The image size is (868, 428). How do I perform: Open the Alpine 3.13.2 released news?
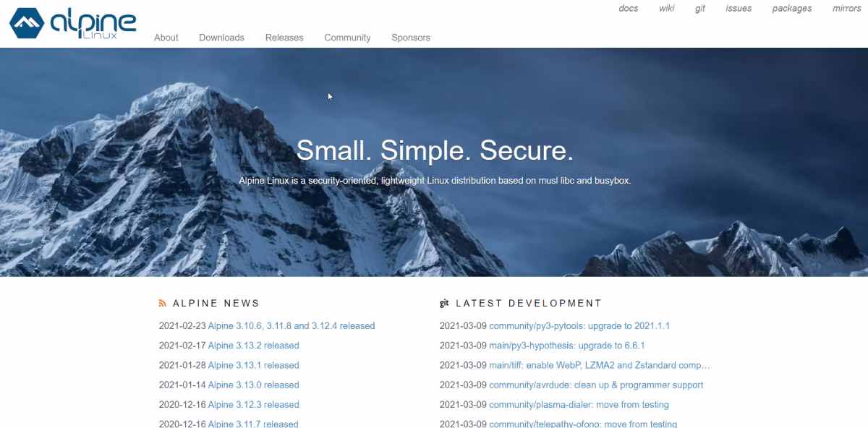click(253, 346)
